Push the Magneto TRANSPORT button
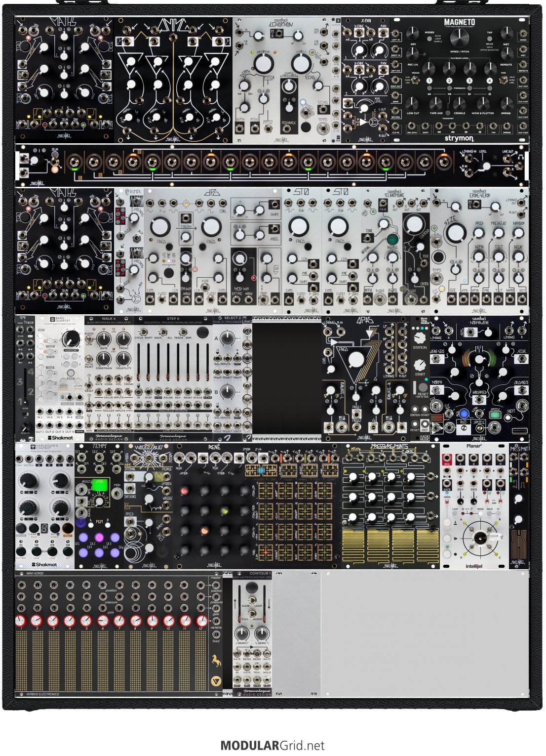Viewport: 546px width, 756px height. click(x=448, y=114)
